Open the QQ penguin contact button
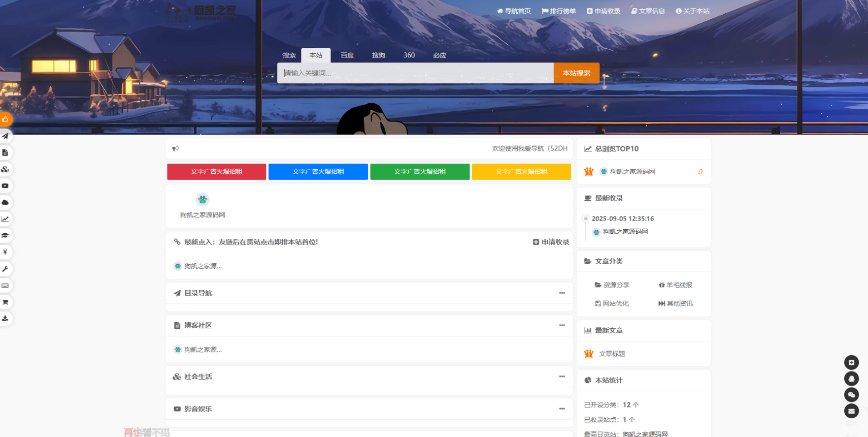Screen dimensions: 868x437 (851, 379)
